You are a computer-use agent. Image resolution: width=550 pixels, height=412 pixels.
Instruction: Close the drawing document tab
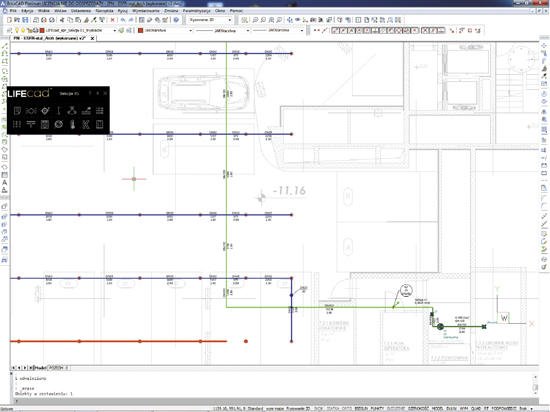(92, 38)
